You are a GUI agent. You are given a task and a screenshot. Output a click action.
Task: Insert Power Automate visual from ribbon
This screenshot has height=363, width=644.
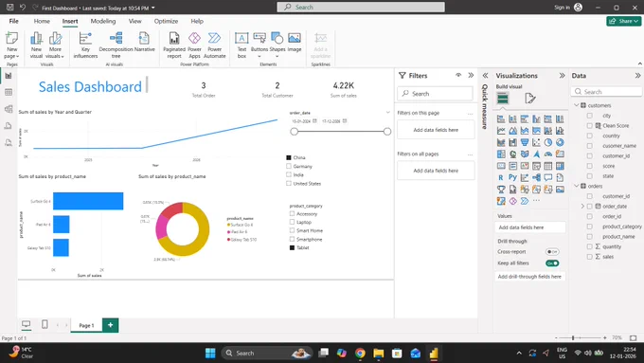(x=214, y=45)
